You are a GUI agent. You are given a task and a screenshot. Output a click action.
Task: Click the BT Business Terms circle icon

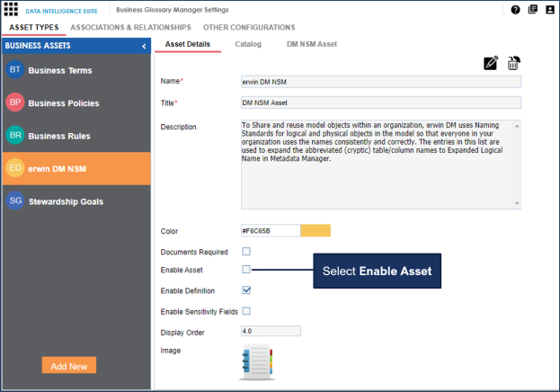tap(15, 70)
